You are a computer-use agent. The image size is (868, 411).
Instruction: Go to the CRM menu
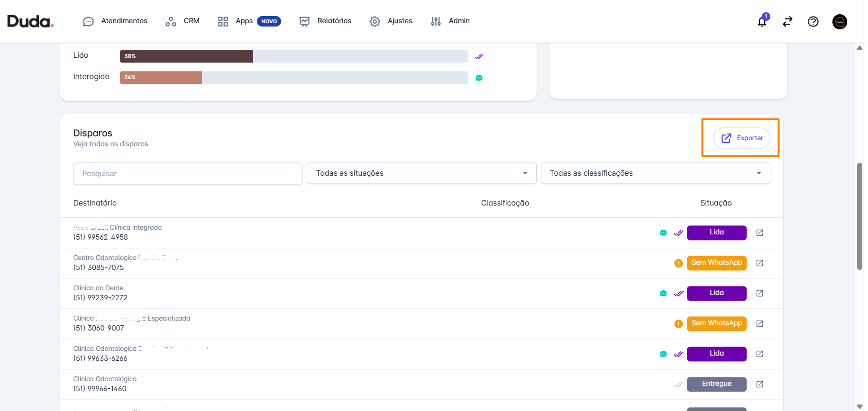(183, 21)
